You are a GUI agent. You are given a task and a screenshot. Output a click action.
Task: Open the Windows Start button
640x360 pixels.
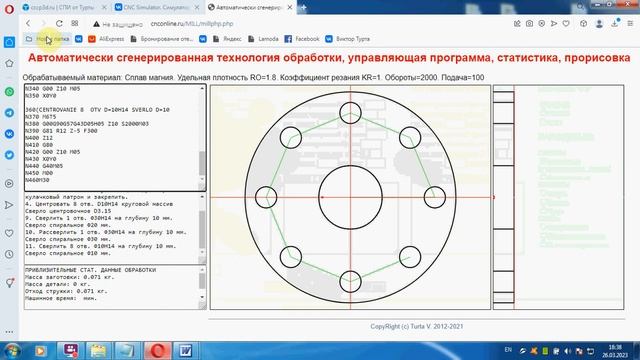tap(11, 351)
